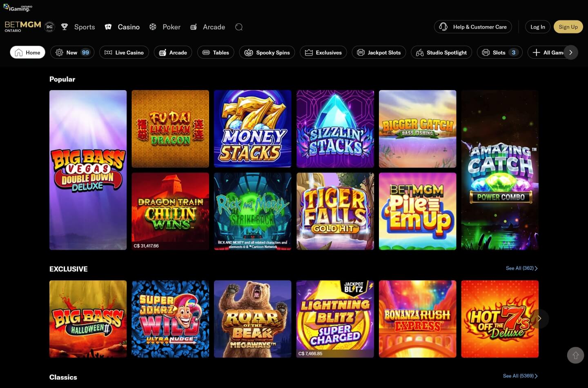Select the Exclusives filter pill

tap(323, 52)
